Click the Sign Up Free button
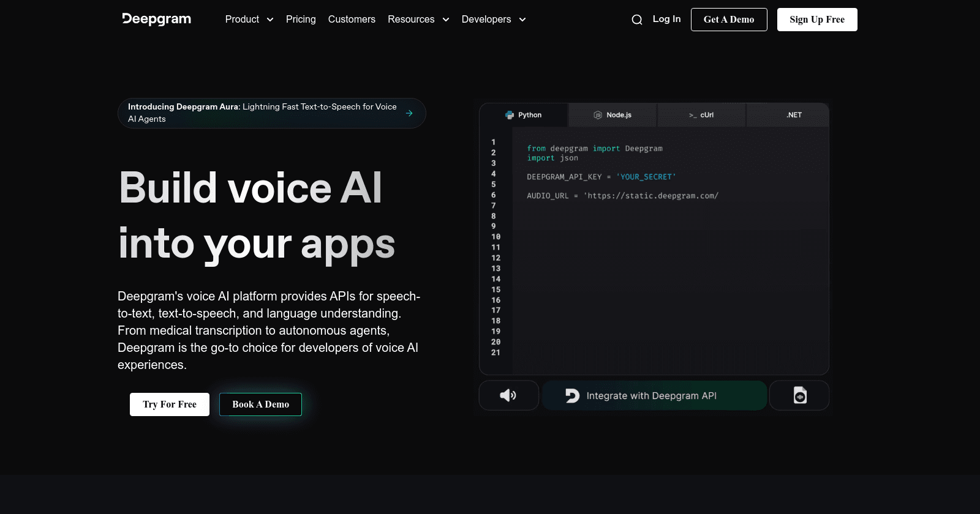 click(x=817, y=20)
